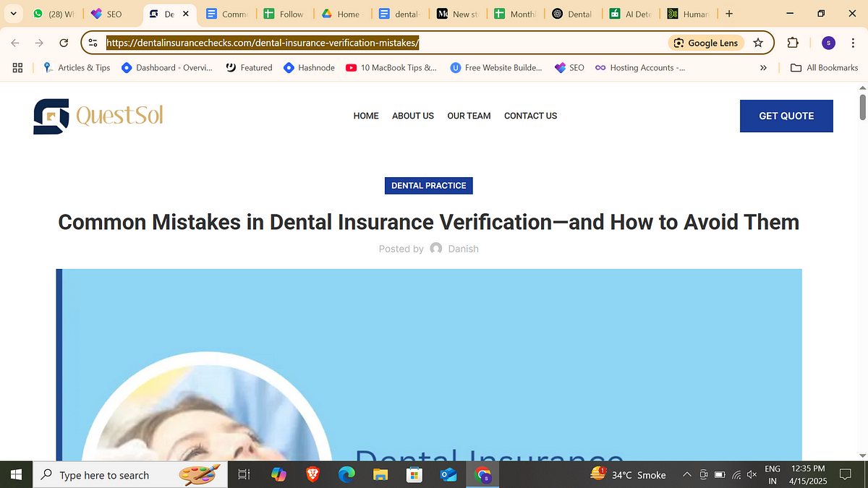Open the All Bookmarks folder
868x488 pixels.
(824, 67)
